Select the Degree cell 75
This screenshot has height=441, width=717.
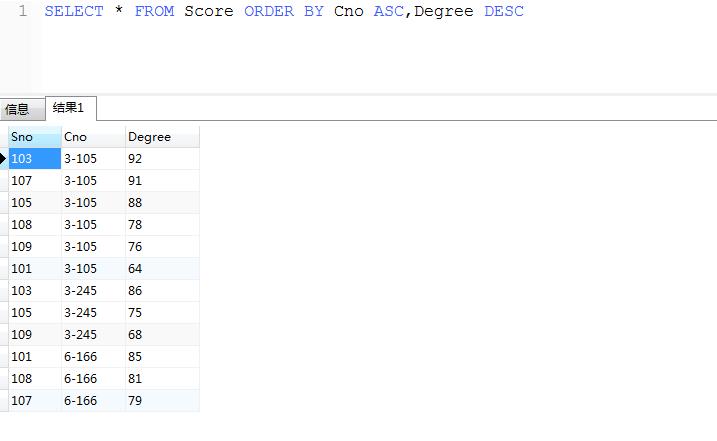(162, 312)
